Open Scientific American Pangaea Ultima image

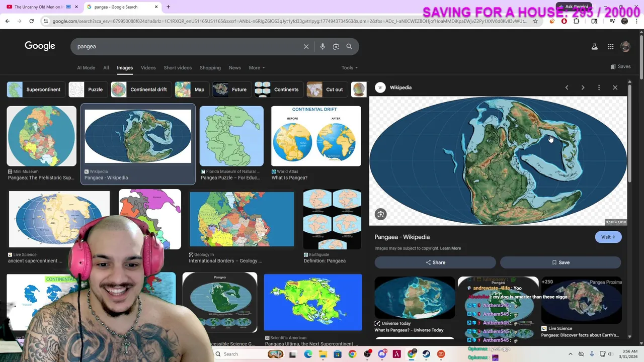[312, 302]
